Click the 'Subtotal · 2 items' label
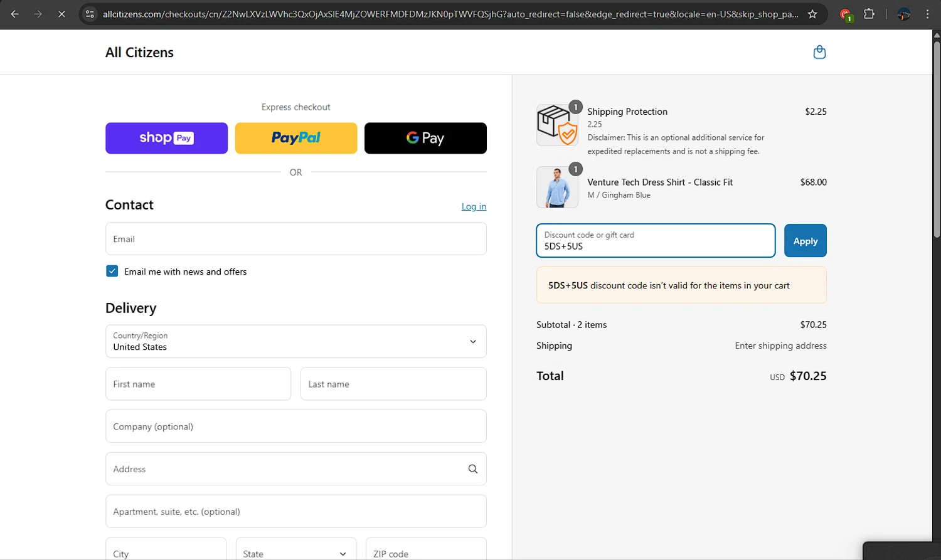Screen dimensions: 941x560 (572, 325)
